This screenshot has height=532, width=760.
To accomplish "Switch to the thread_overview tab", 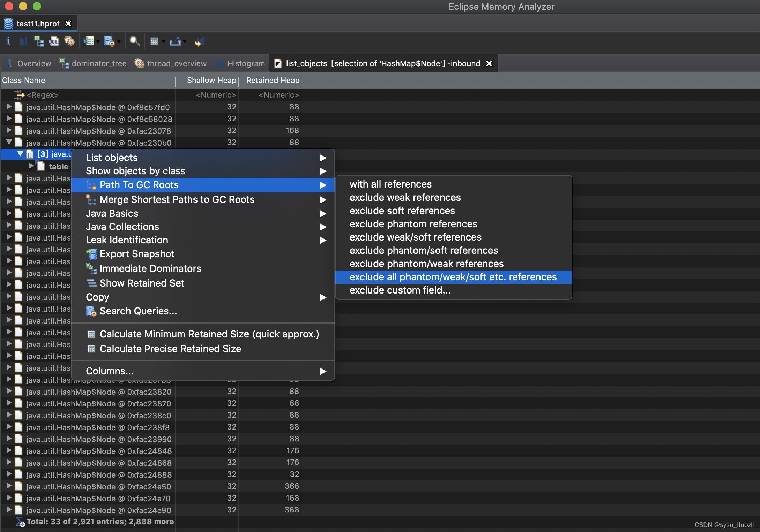I will pos(171,63).
